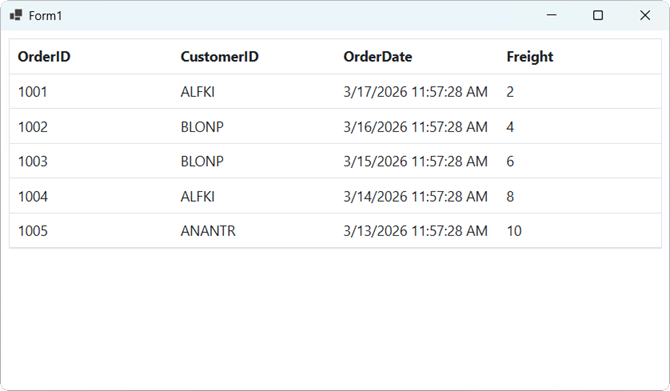670x391 pixels.
Task: Close the Form1 window
Action: (x=645, y=15)
